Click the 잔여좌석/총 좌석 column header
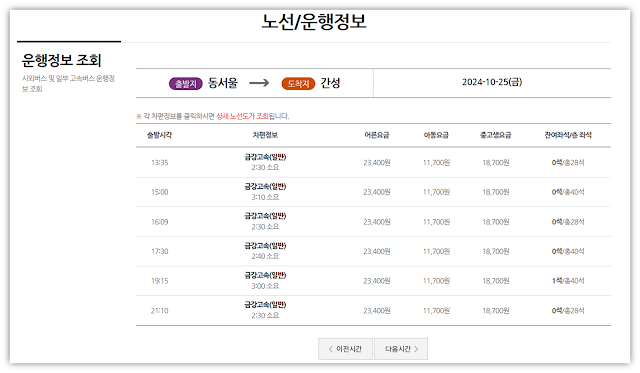The width and height of the screenshot is (640, 373). click(x=568, y=135)
